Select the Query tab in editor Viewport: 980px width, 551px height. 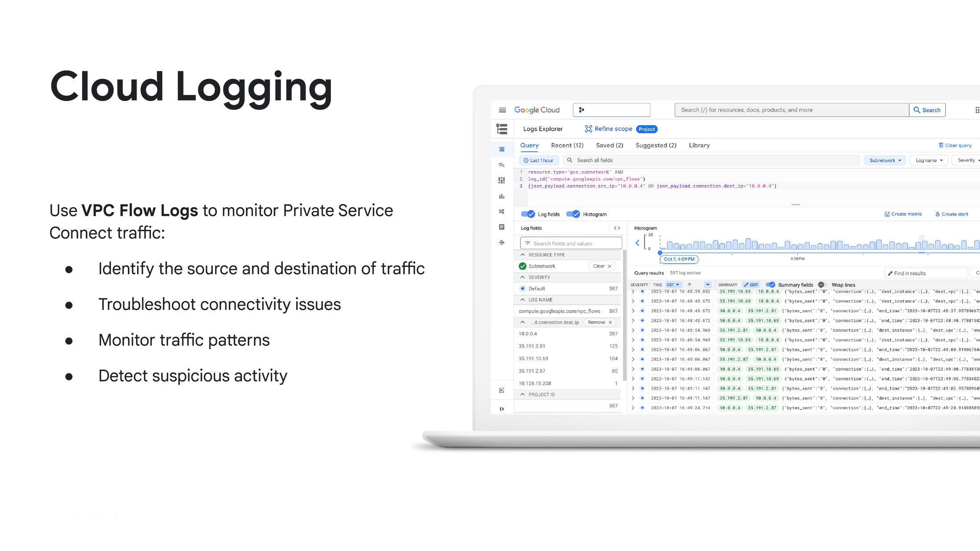[x=531, y=145]
